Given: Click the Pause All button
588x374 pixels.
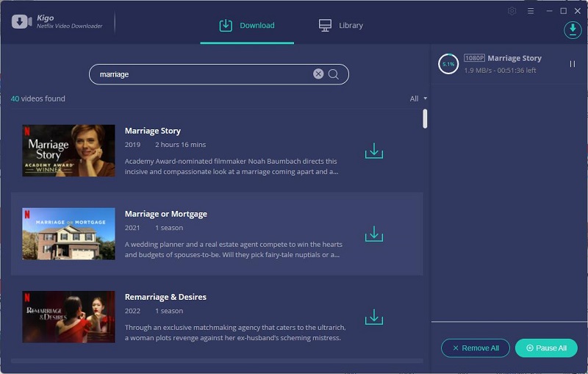Looking at the screenshot, I should pyautogui.click(x=546, y=348).
